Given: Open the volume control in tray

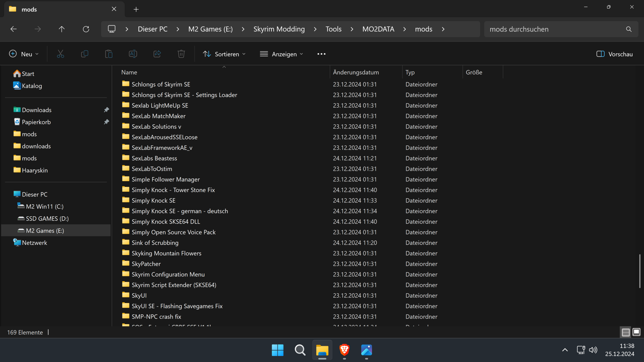Looking at the screenshot, I should (x=593, y=350).
